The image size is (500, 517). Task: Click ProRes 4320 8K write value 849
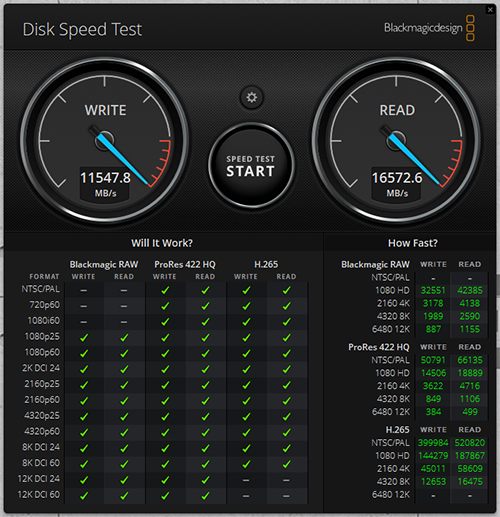433,399
